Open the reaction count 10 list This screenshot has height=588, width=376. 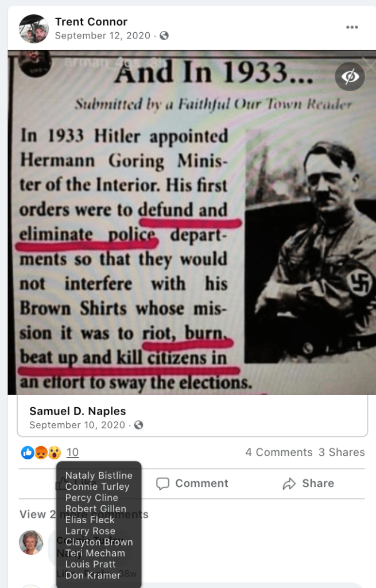click(x=72, y=452)
